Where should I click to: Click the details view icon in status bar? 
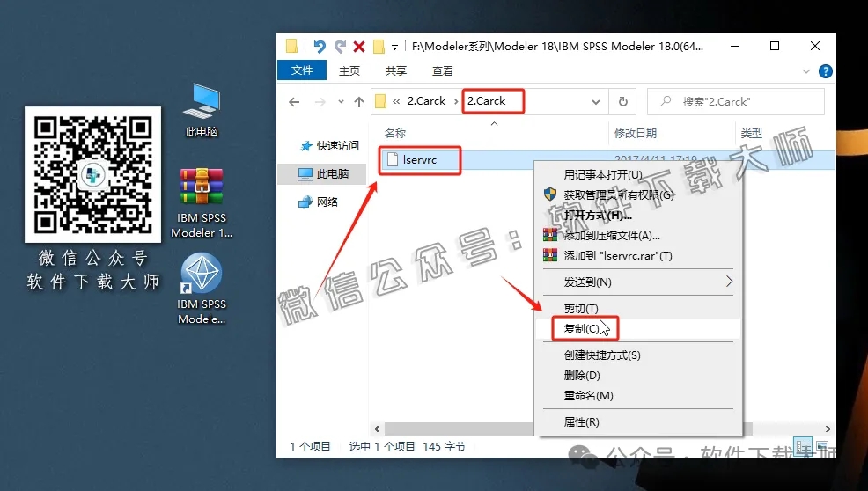803,446
